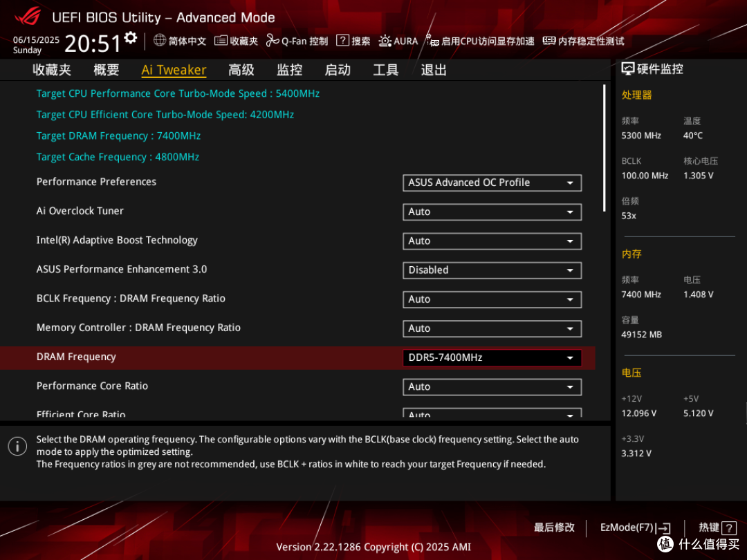
Task: Click the 40°C temperature value
Action: [x=693, y=136]
